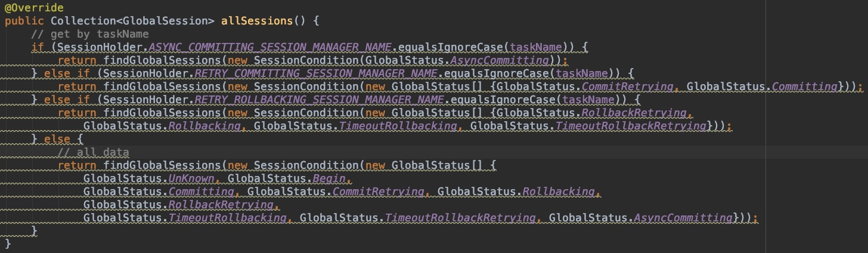Click RollbackRetrying opening the RETRY_ROLLBACKING array
The image size is (868, 253).
pyautogui.click(x=635, y=112)
